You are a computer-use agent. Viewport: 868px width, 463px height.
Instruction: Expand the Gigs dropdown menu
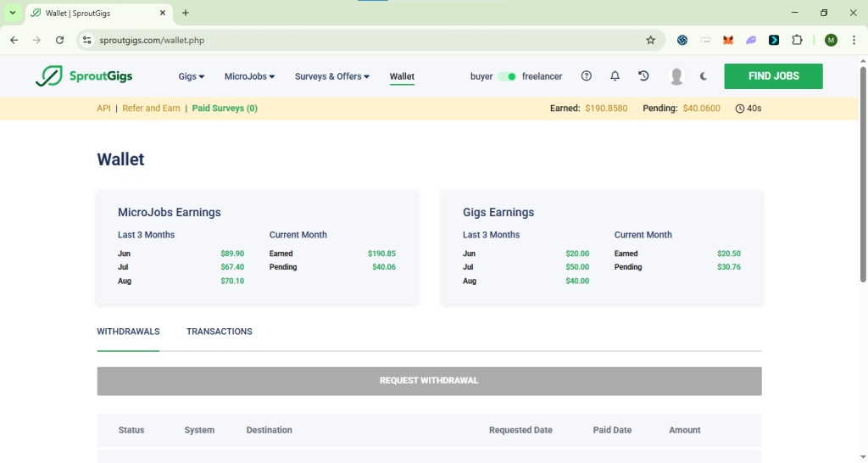192,76
